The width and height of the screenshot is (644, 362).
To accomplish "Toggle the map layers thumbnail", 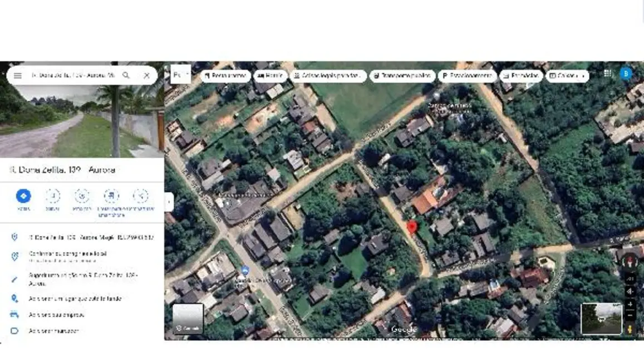I will click(188, 319).
